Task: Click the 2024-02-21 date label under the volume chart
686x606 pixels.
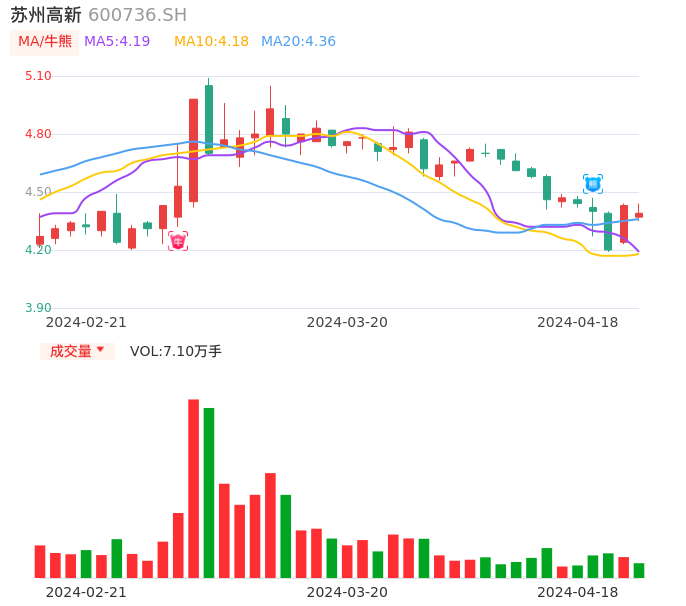Action: [x=86, y=592]
